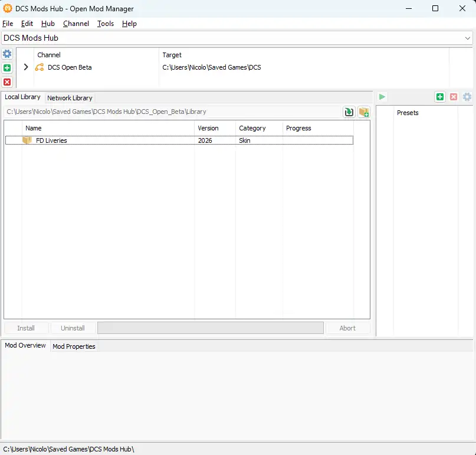Click the DCS Open Beta channel icon

(40, 67)
